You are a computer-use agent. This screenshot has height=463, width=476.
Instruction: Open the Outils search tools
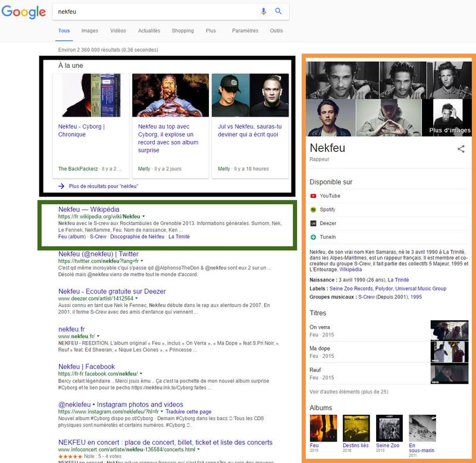pos(276,31)
